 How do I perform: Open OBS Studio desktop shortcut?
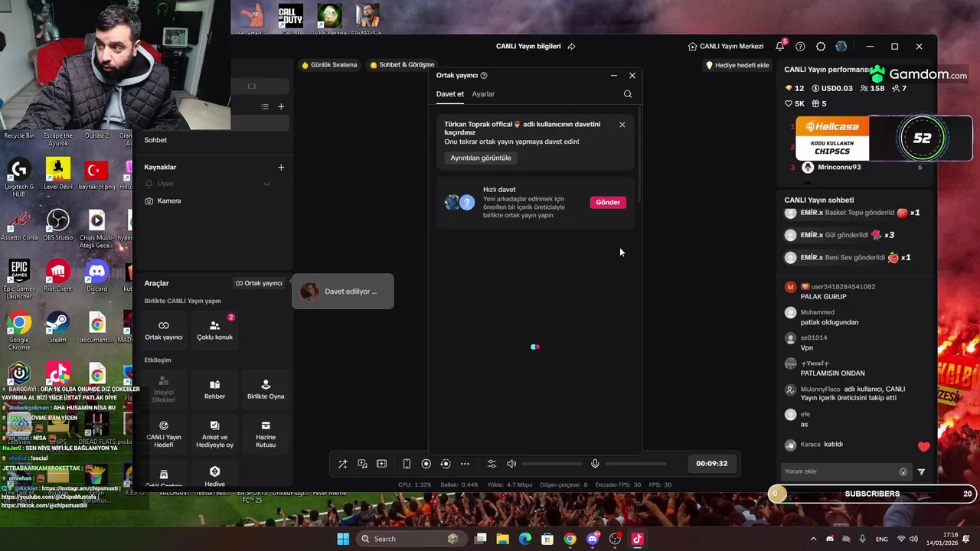click(x=58, y=225)
